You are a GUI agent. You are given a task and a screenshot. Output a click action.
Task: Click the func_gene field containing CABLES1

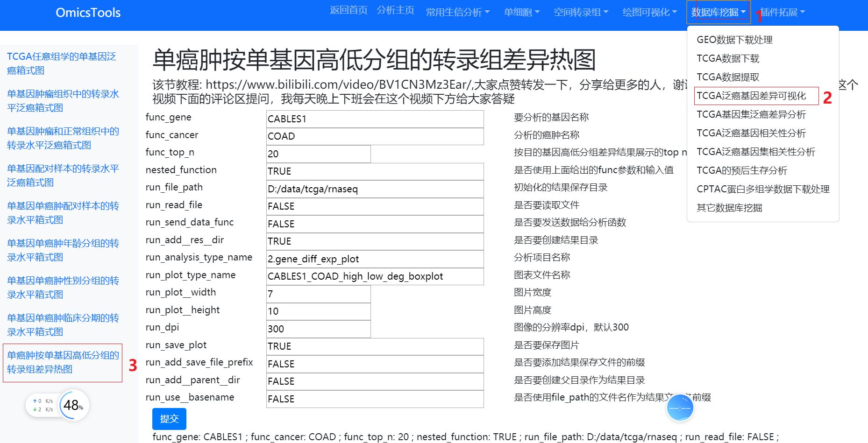click(x=375, y=119)
